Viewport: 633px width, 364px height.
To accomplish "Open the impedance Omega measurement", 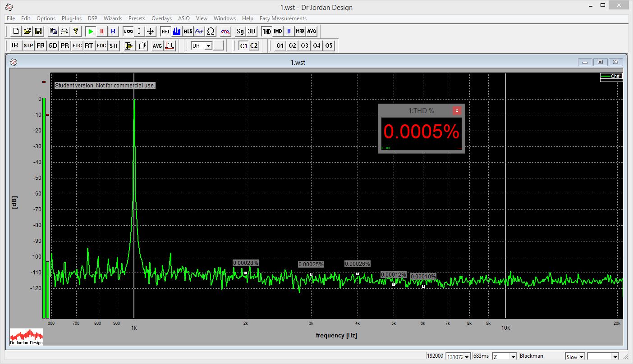I will click(211, 31).
